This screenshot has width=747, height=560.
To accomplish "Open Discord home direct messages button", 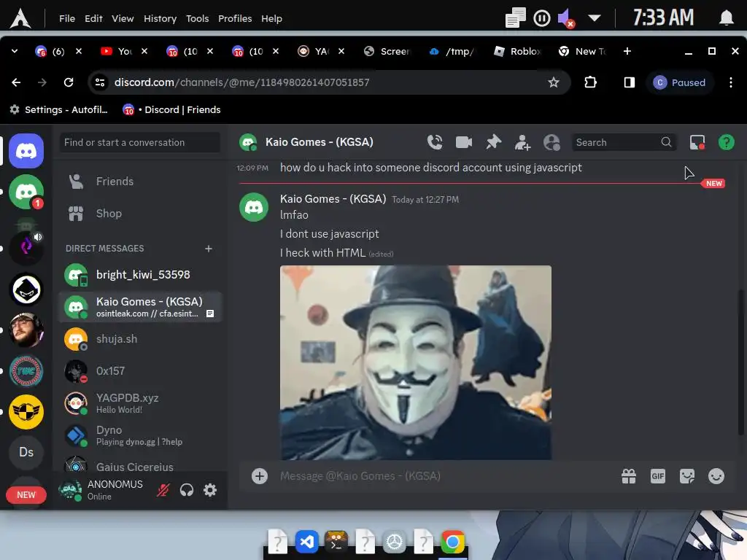I will [26, 151].
